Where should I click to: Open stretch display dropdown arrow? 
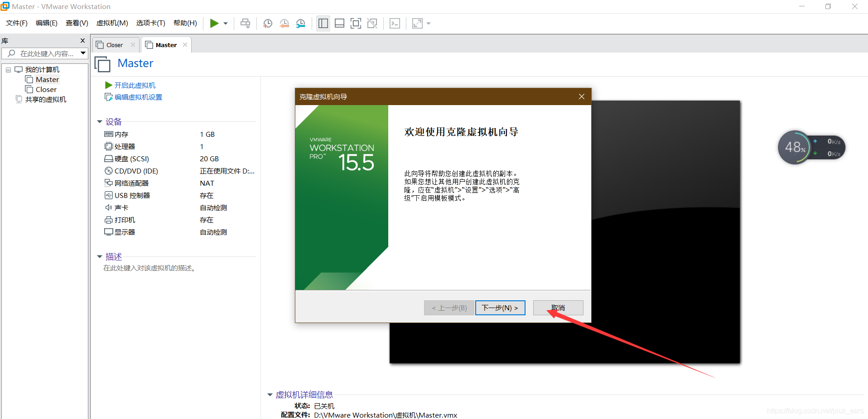429,24
